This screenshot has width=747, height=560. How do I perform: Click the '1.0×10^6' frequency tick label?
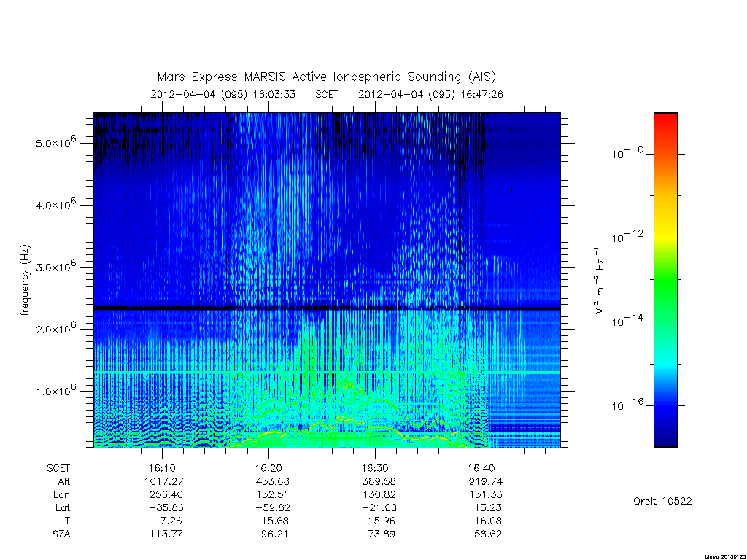[56, 389]
